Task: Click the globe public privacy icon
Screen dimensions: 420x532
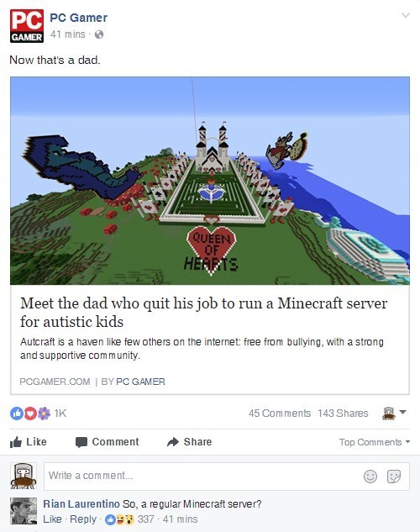Action: (x=99, y=34)
